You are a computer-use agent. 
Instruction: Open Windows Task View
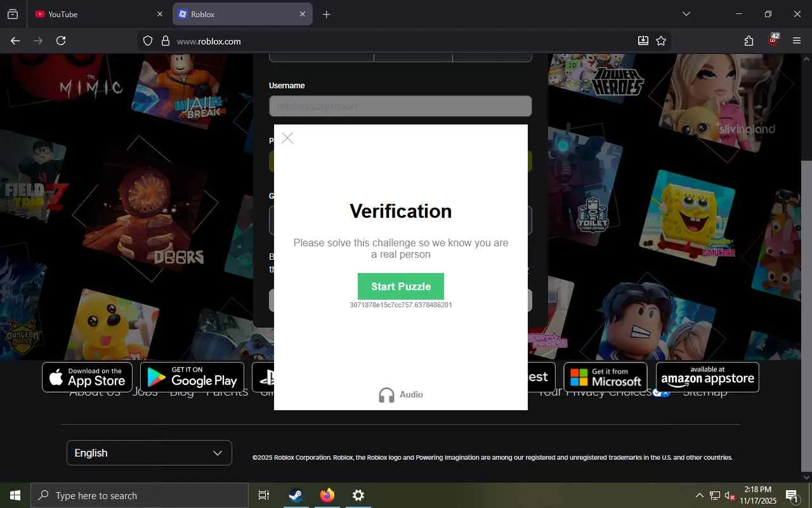point(264,495)
